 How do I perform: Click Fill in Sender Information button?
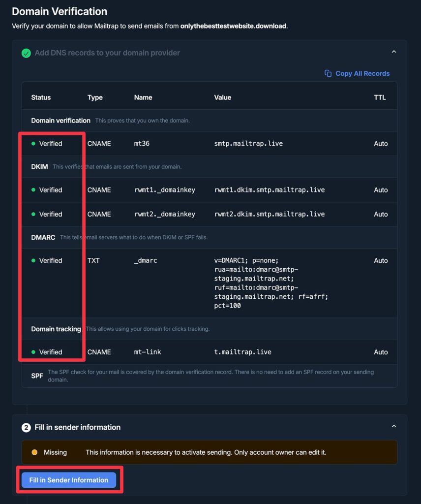coord(69,480)
